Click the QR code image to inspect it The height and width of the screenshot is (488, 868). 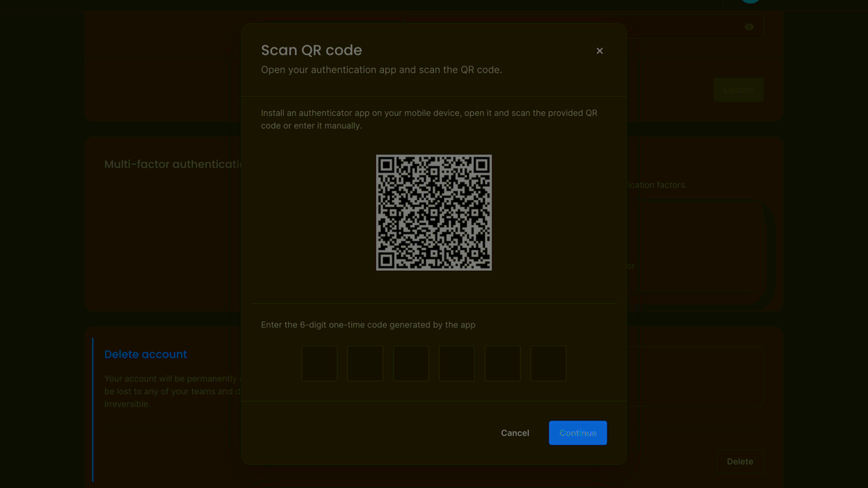tap(433, 212)
